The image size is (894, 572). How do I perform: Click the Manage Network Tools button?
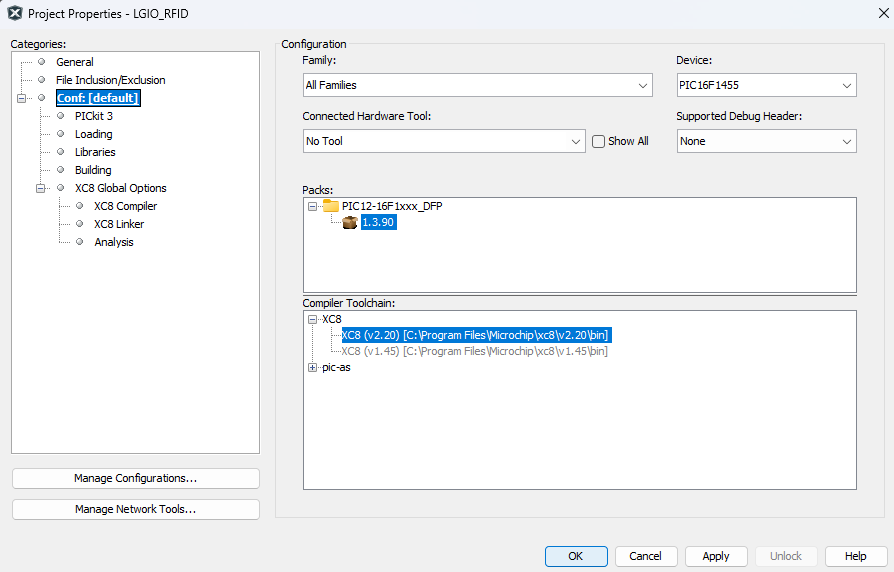coord(135,510)
